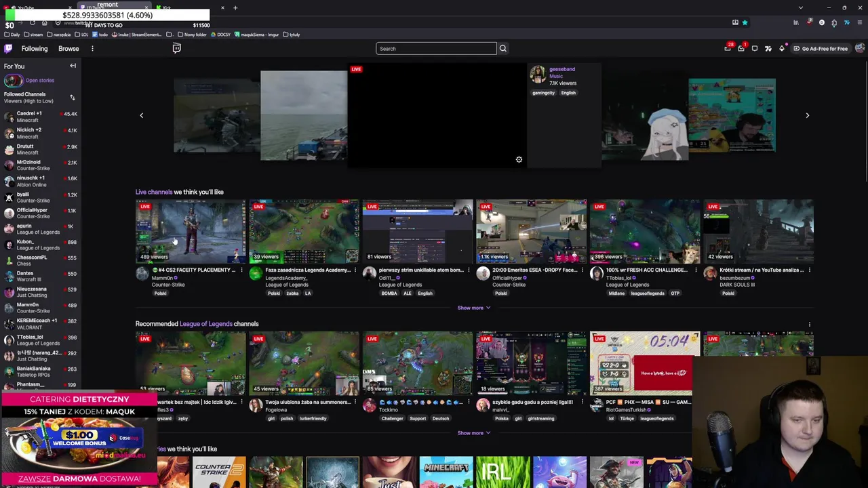
Task: Open Drututt channel in sidebar
Action: (x=41, y=149)
